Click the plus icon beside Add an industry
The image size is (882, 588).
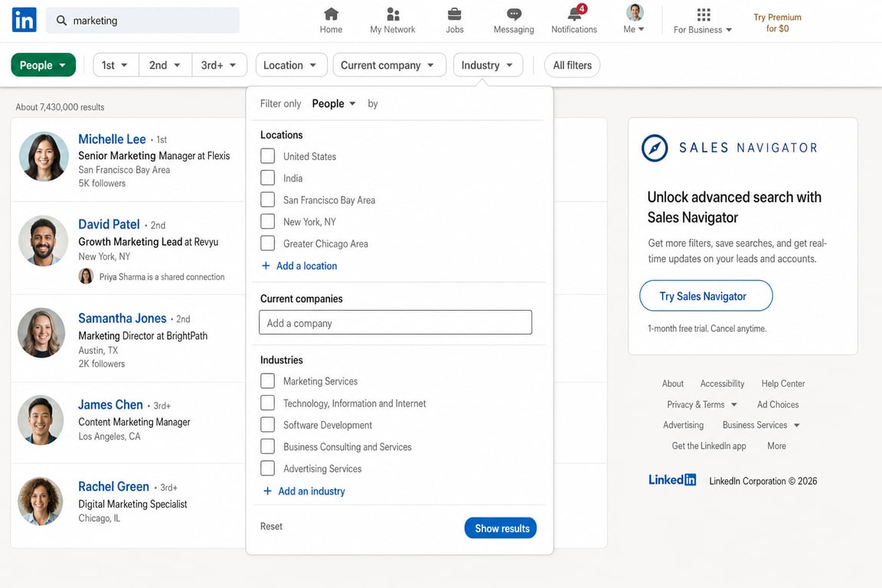[x=268, y=492]
